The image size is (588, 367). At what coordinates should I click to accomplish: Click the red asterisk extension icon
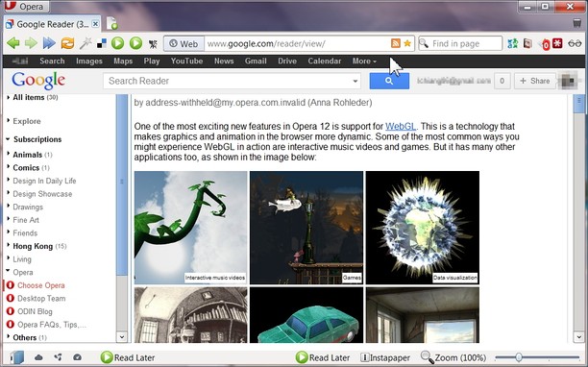coord(557,43)
